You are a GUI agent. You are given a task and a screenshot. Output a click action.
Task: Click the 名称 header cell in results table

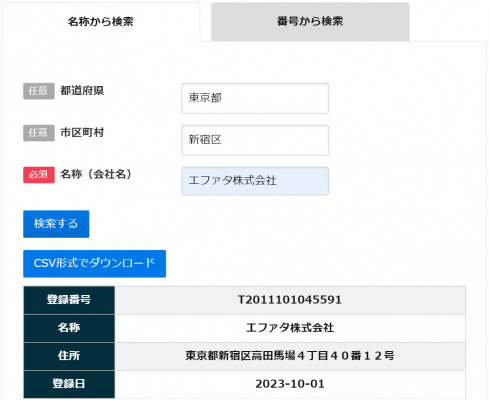69,328
